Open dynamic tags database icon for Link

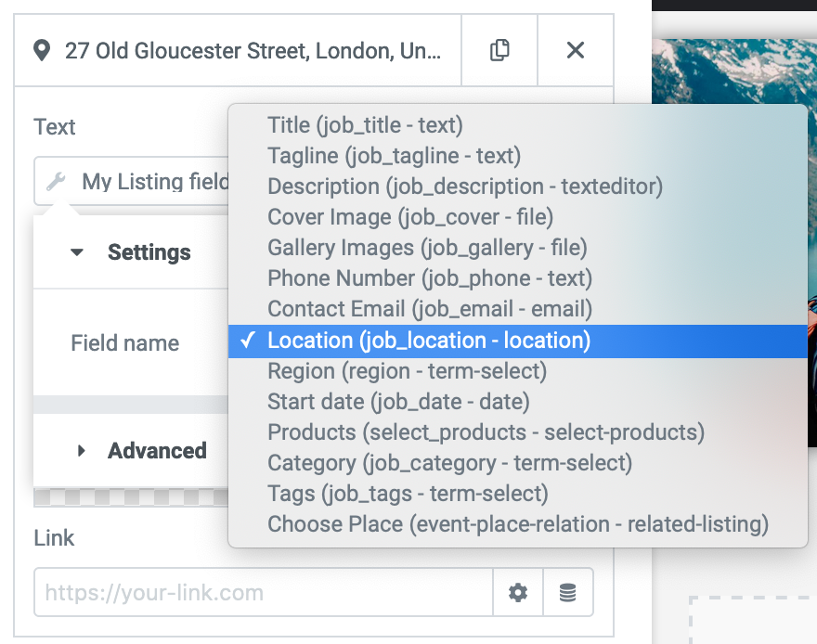click(568, 592)
